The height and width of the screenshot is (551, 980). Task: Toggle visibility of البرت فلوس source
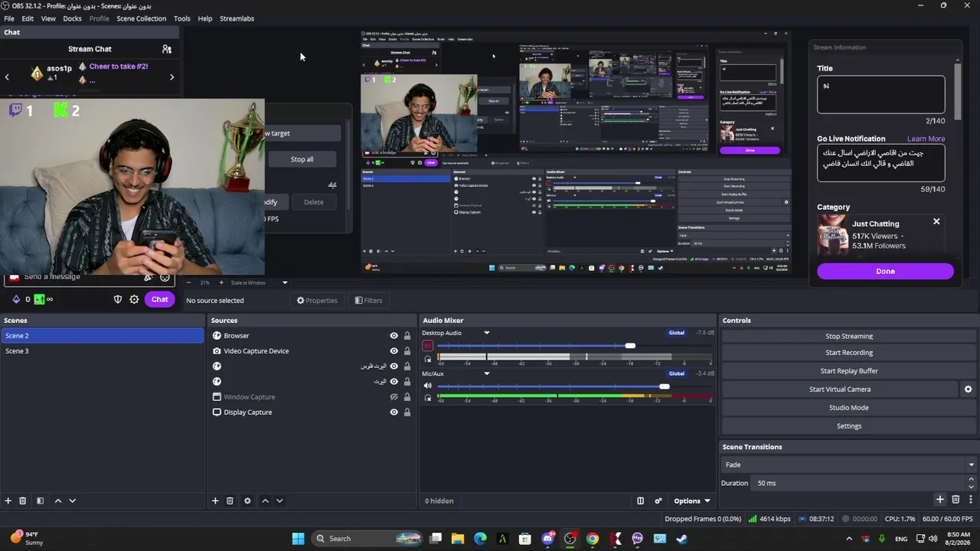394,366
